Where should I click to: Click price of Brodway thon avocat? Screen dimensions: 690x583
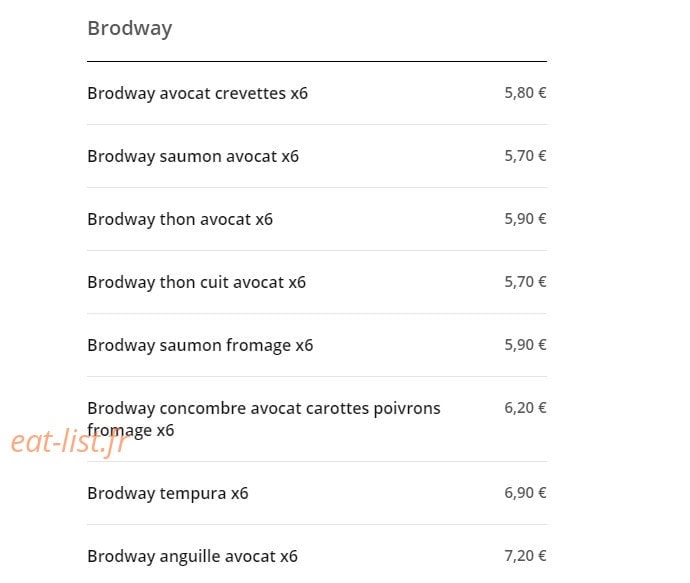525,219
